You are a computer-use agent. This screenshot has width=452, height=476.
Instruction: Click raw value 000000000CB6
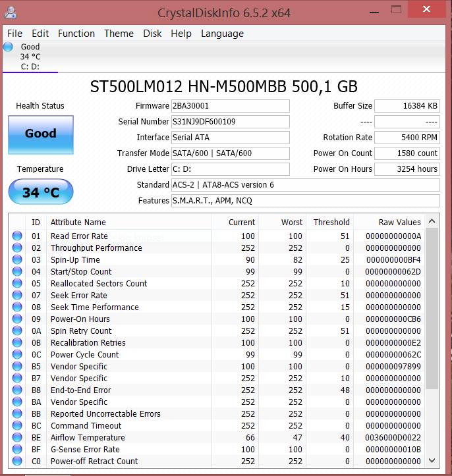click(393, 319)
